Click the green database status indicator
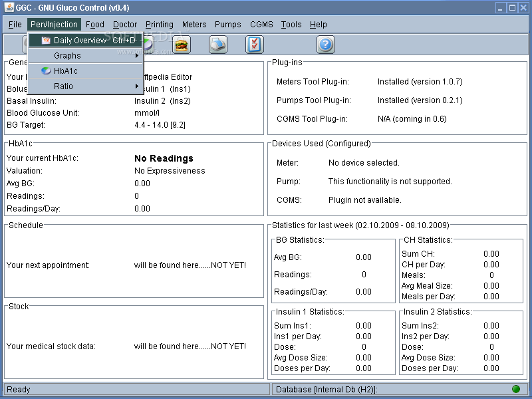 [516, 389]
